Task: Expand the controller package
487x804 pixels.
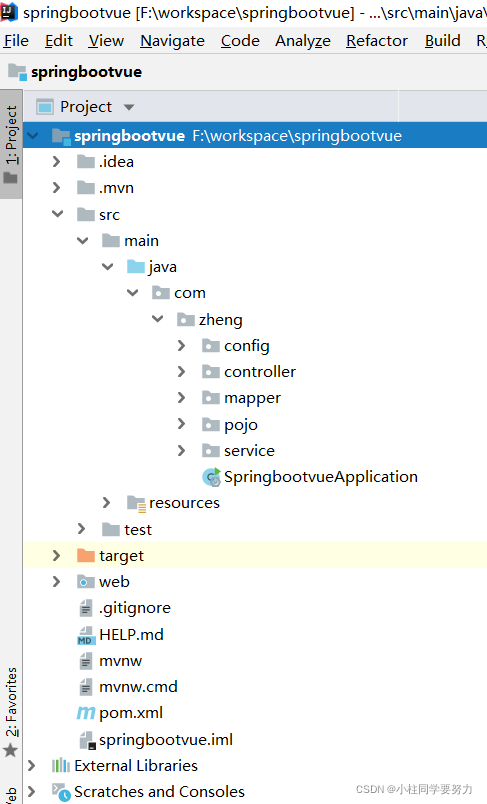Action: tap(181, 372)
